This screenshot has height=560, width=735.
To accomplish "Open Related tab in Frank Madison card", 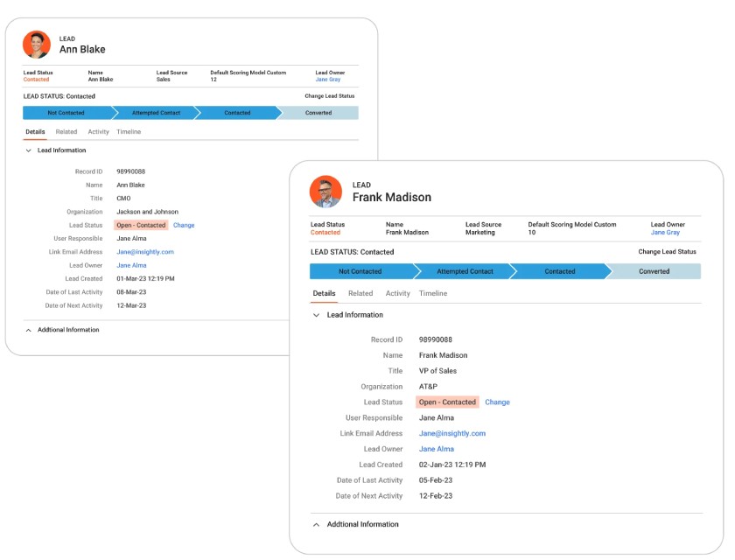I will 360,293.
